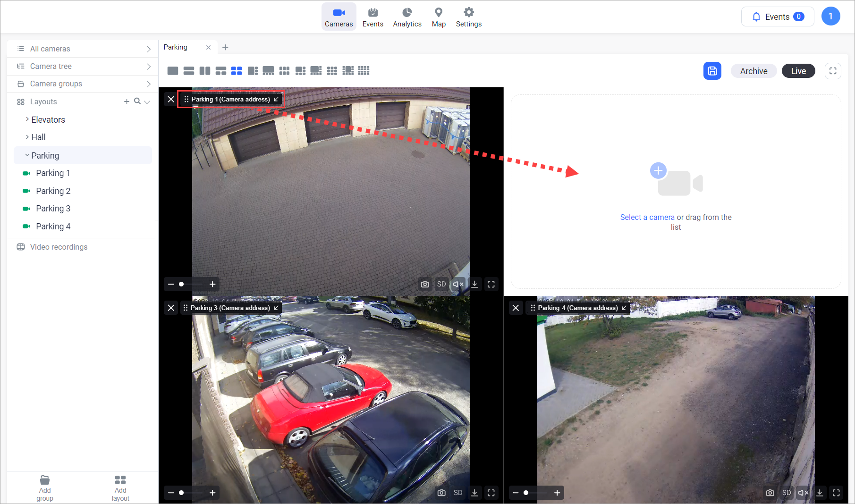
Task: Search layouts with the magnifier icon
Action: [x=137, y=101]
